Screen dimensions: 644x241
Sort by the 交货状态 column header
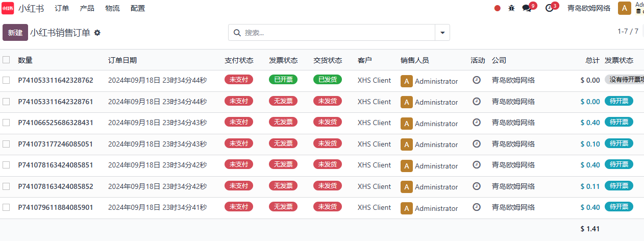point(328,60)
